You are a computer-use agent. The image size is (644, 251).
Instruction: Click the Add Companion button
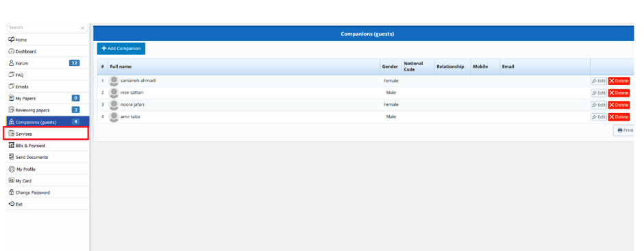(121, 49)
